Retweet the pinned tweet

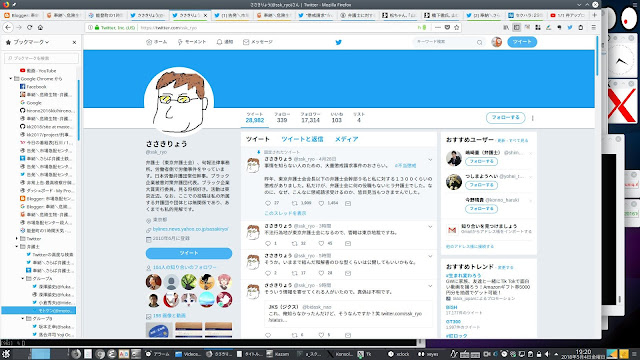coord(294,203)
